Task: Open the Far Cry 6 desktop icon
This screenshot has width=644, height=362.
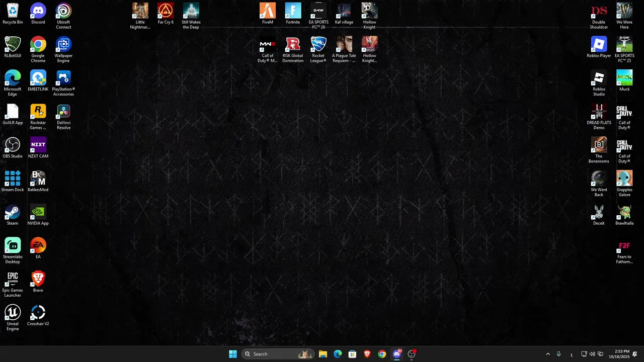Action: [166, 14]
